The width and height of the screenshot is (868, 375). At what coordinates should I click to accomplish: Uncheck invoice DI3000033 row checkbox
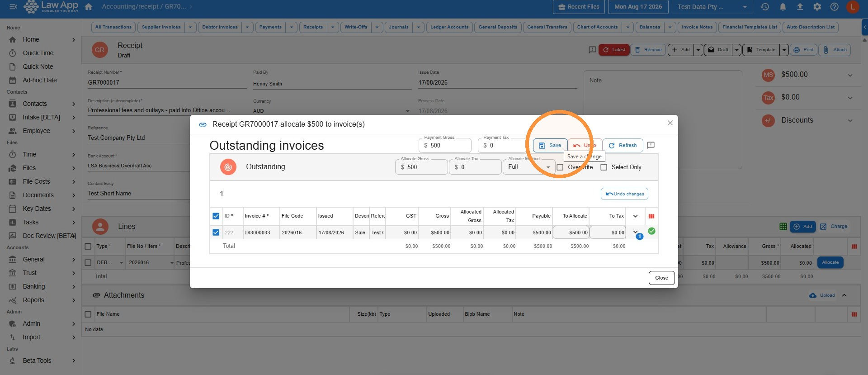tap(216, 233)
